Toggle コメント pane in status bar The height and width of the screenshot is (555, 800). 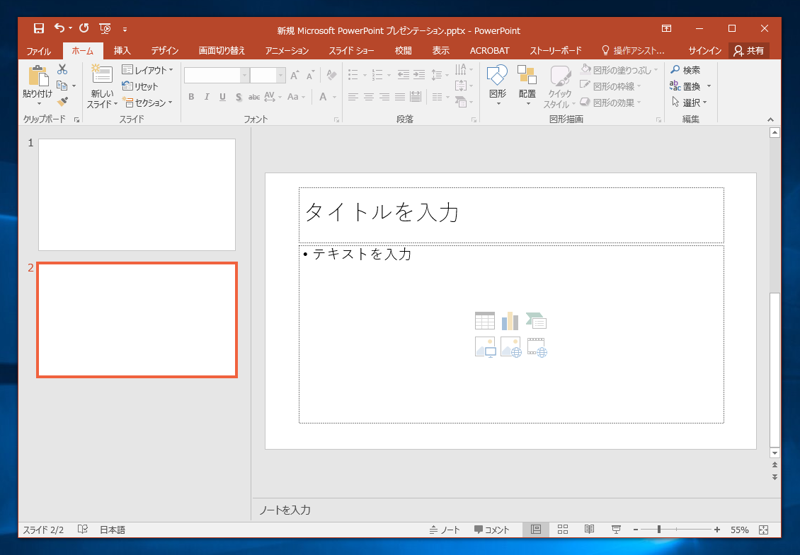pos(492,529)
